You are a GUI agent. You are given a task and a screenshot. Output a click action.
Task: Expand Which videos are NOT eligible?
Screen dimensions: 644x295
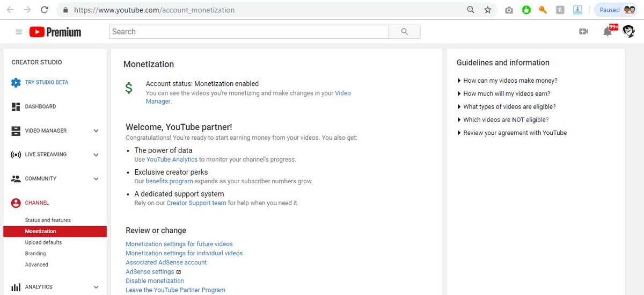[x=503, y=120]
